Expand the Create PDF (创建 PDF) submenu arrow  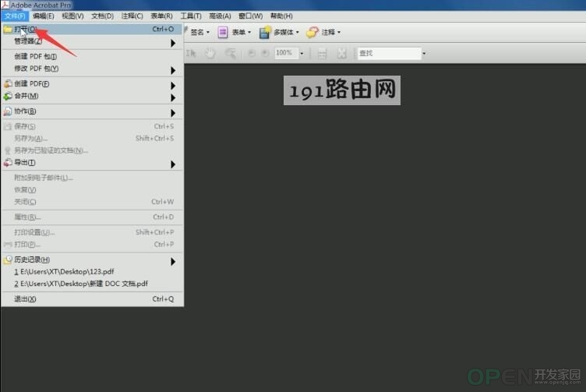pos(173,86)
